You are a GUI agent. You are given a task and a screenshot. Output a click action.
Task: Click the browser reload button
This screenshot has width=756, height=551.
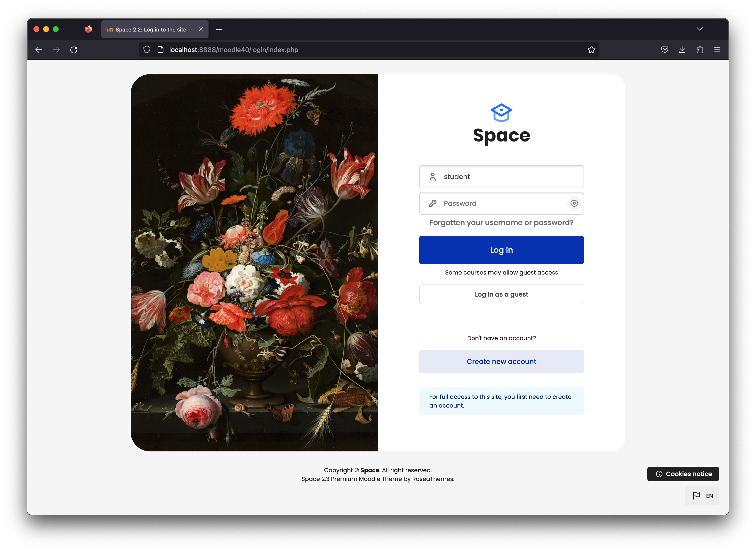[74, 50]
